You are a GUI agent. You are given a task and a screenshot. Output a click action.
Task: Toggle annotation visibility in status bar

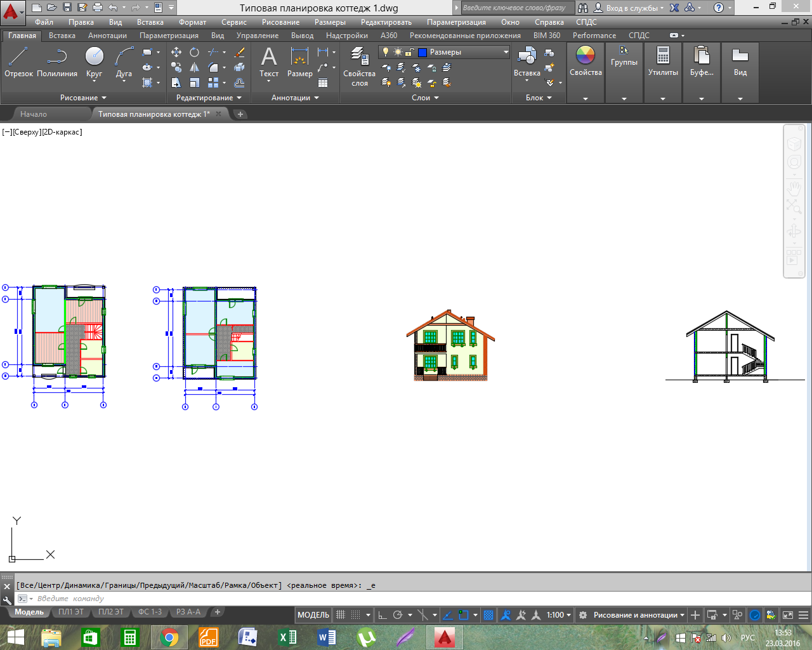[506, 614]
